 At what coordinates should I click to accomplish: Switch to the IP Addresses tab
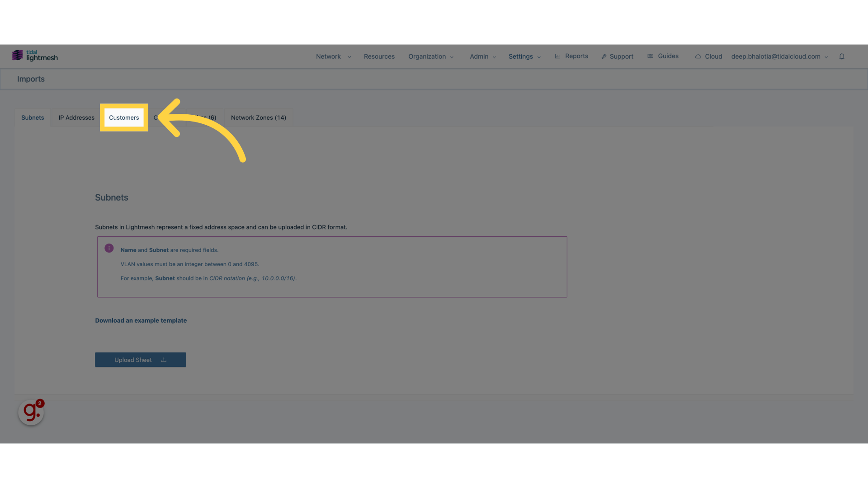tap(76, 117)
